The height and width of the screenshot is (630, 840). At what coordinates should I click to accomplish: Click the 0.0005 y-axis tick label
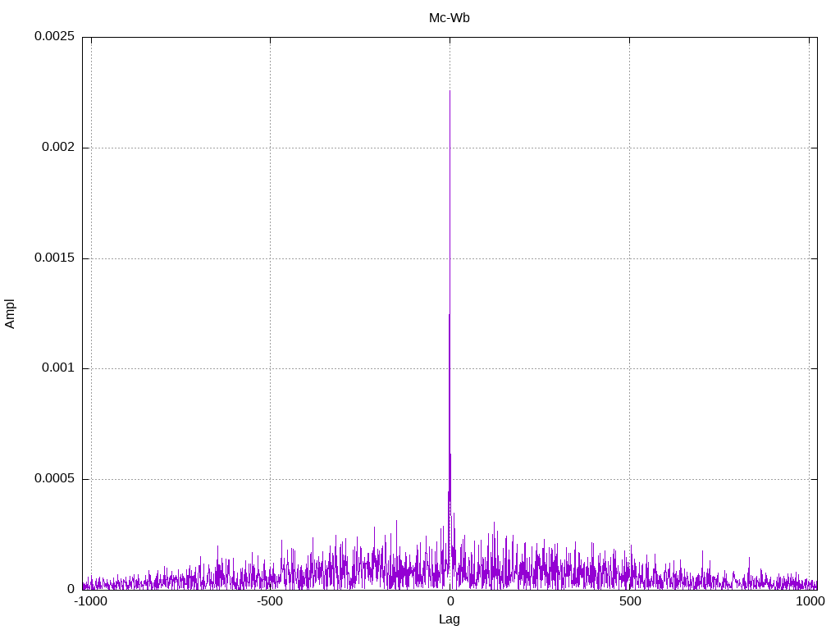54,479
